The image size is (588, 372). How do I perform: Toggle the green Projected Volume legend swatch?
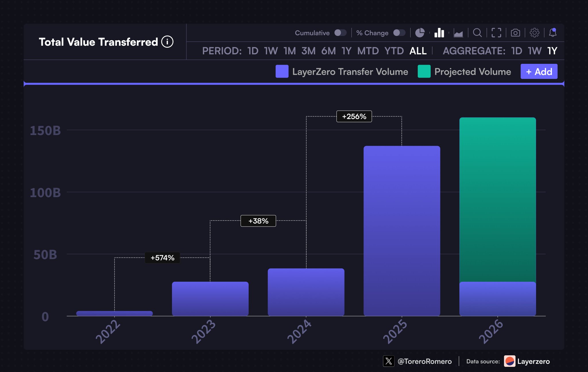pos(424,71)
